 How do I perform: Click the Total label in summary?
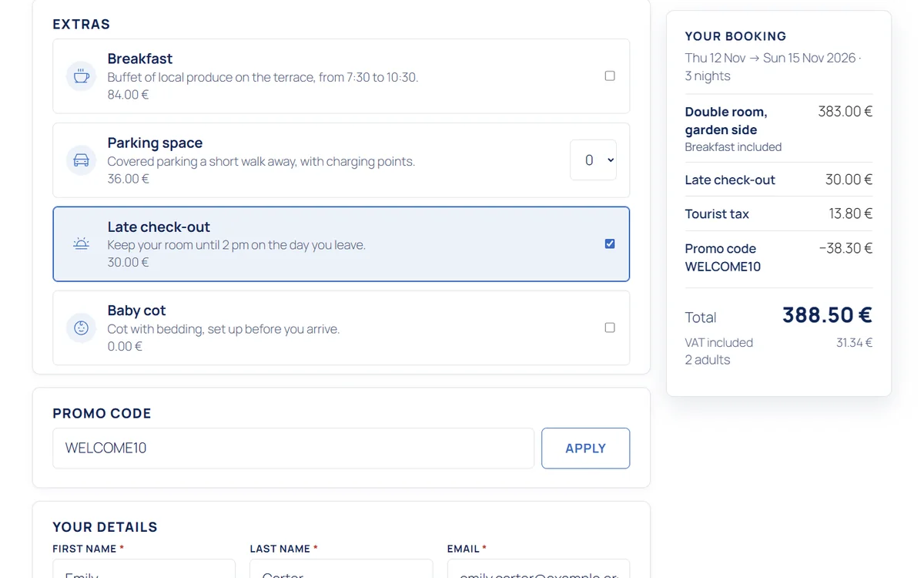[x=700, y=318]
